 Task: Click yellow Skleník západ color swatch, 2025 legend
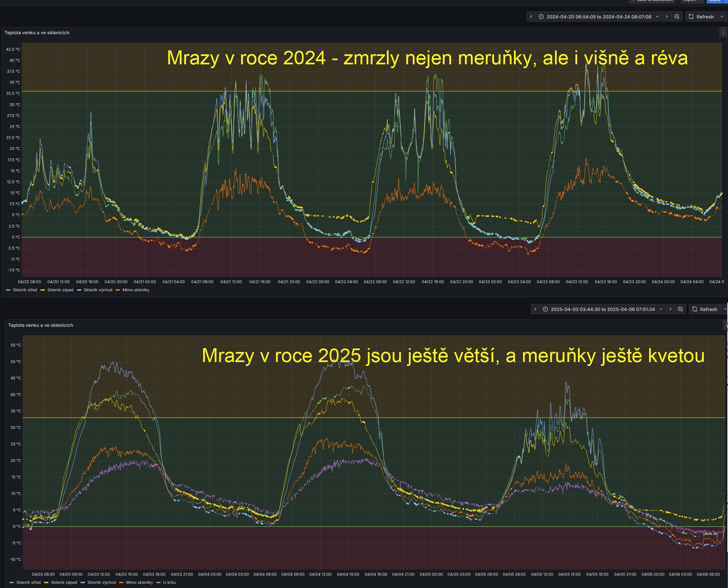click(x=46, y=583)
